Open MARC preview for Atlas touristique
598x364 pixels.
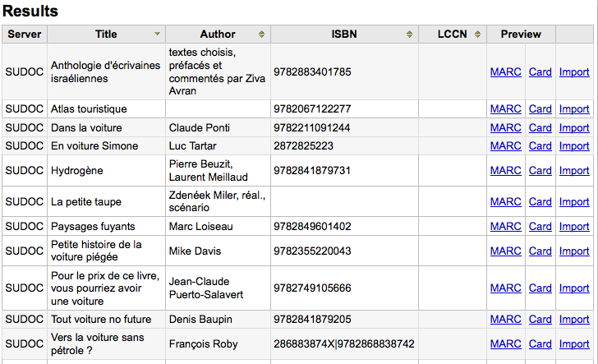tap(505, 109)
